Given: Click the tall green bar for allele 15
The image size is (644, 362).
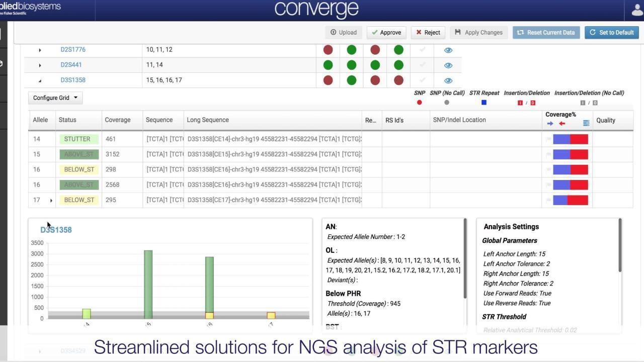Looking at the screenshot, I should [x=148, y=282].
